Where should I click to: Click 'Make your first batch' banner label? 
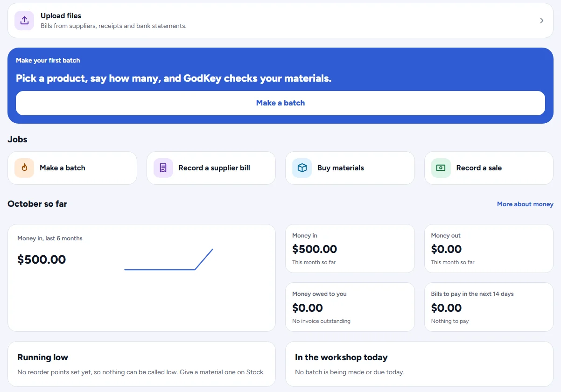(x=48, y=61)
